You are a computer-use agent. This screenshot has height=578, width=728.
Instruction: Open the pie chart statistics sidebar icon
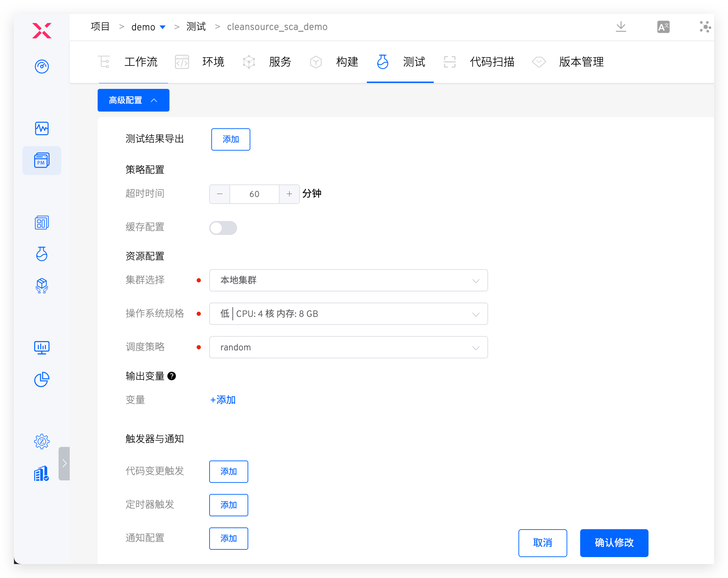[41, 380]
